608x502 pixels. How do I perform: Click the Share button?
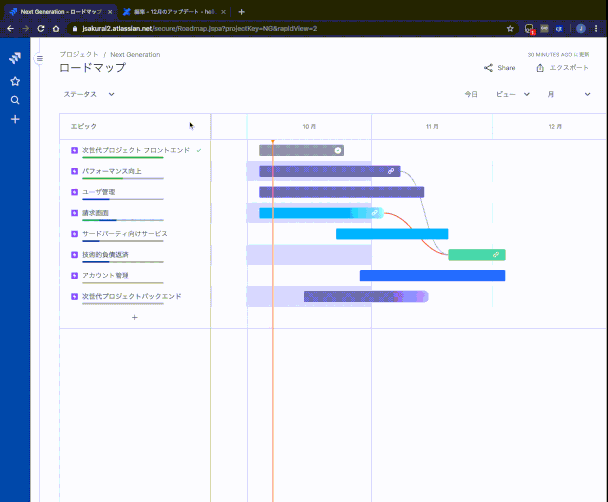[x=500, y=68]
